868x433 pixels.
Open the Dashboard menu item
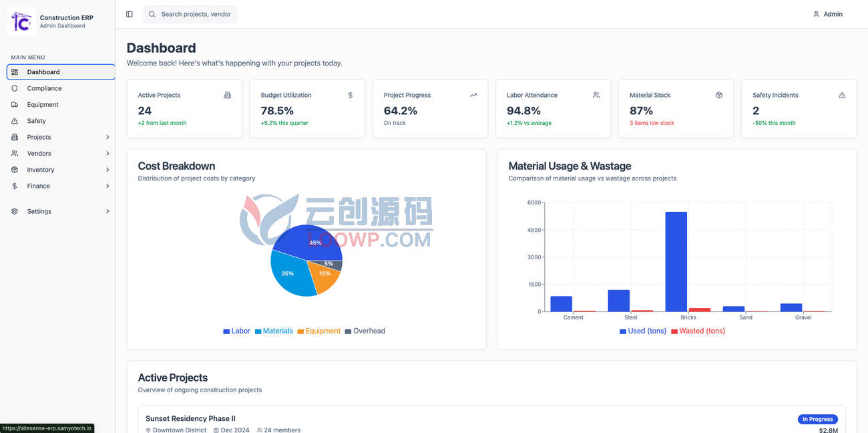tap(61, 72)
